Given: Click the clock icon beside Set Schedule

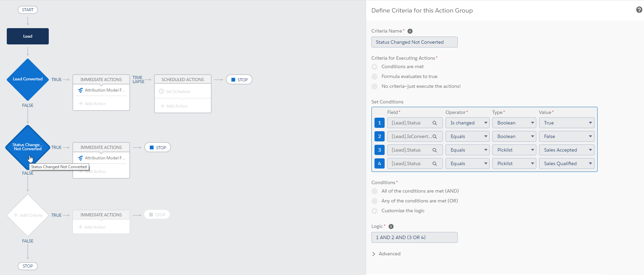Looking at the screenshot, I should coord(162,92).
